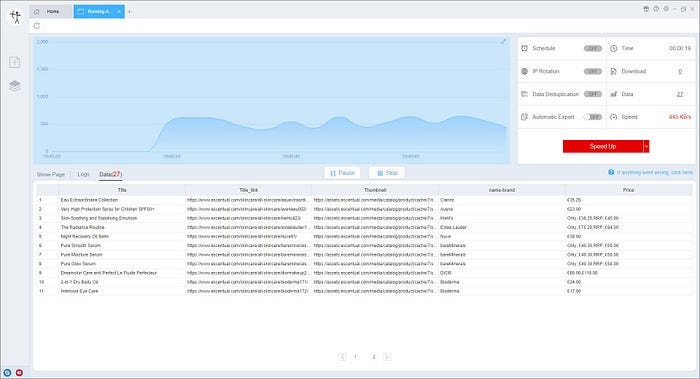Click the app logo in the sidebar
Viewport: 700px width, 379px height.
[x=16, y=17]
